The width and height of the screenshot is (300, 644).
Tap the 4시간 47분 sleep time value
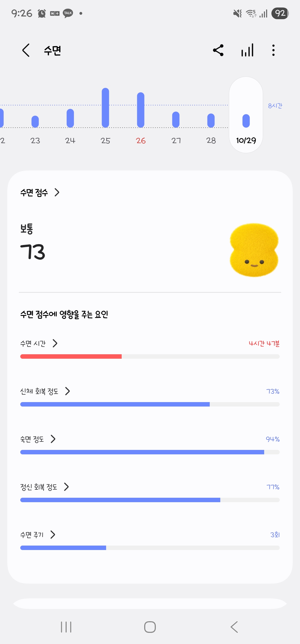[x=264, y=344]
